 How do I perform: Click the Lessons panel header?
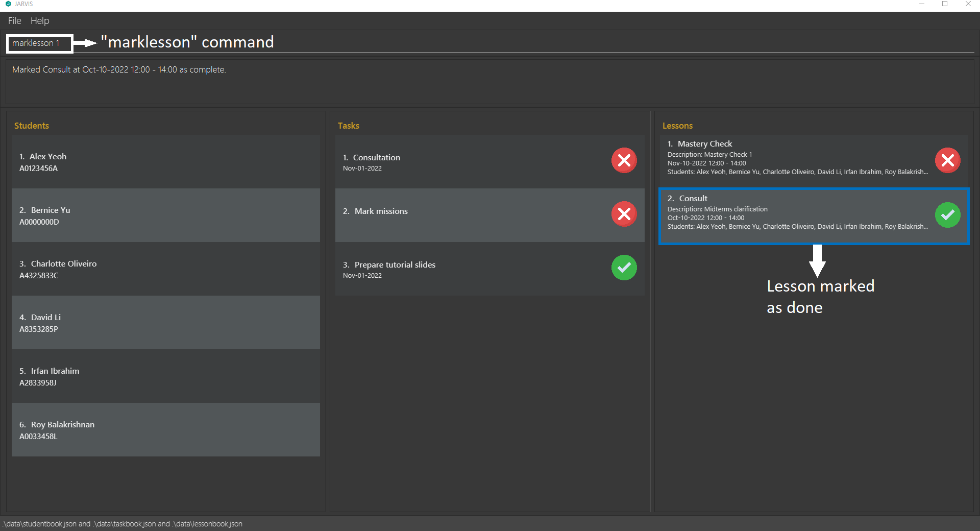pos(678,126)
